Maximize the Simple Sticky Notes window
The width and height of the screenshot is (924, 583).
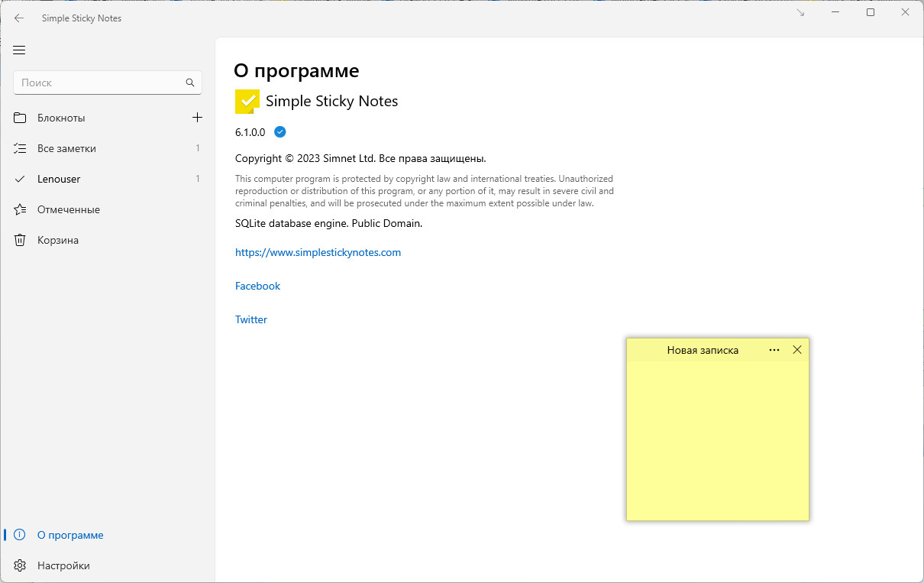[871, 13]
